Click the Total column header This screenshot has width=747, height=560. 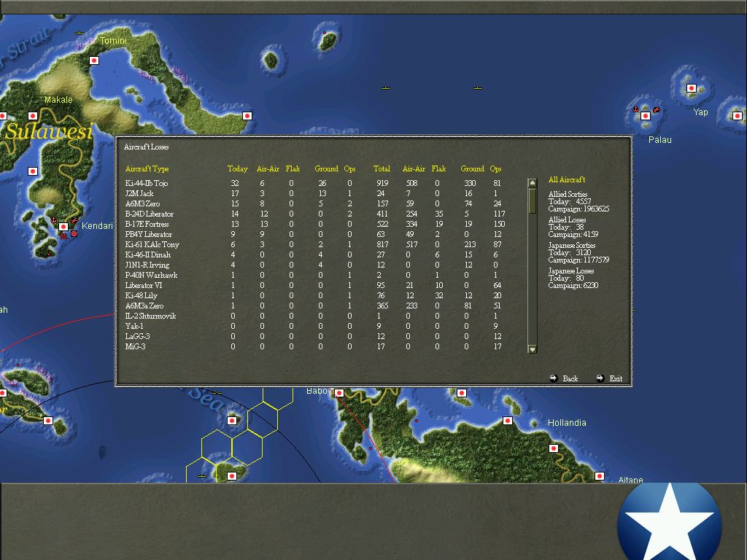[x=381, y=168]
